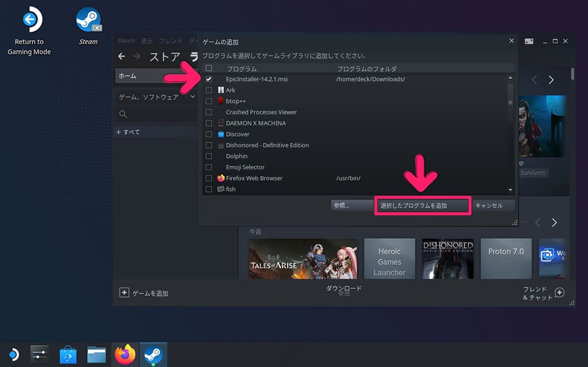
Task: Expand the ゲーム、ソフトウェア filter dropdown
Action: 192,96
